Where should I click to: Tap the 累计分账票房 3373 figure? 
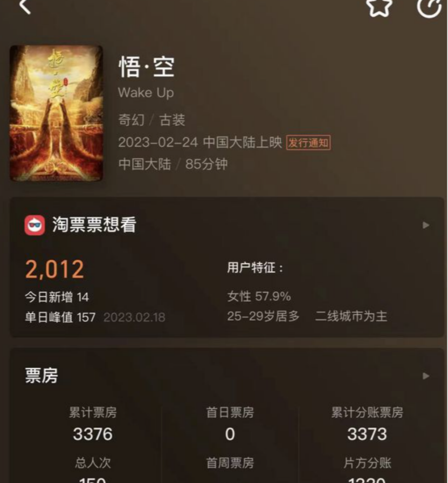pyautogui.click(x=367, y=434)
